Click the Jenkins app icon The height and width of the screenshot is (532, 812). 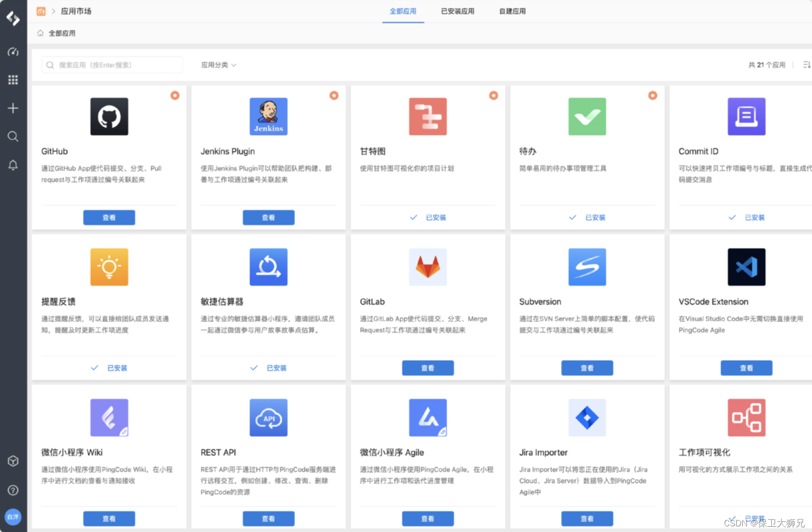(268, 116)
